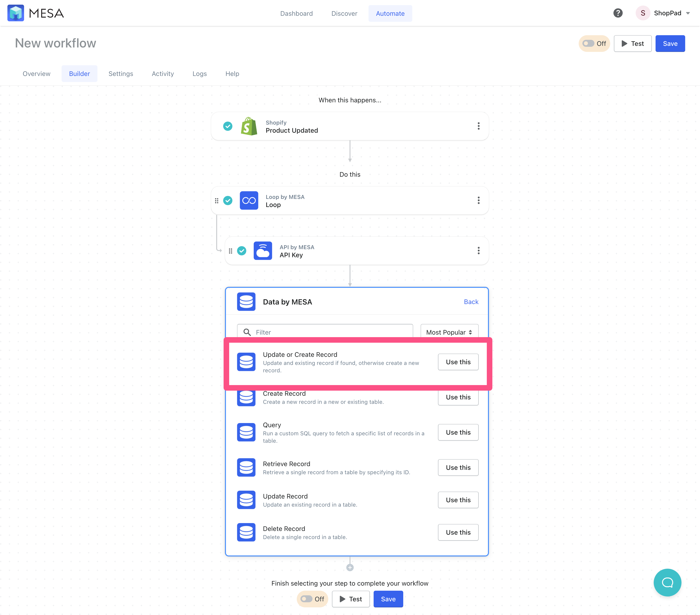Open the Discover nav item

click(344, 13)
